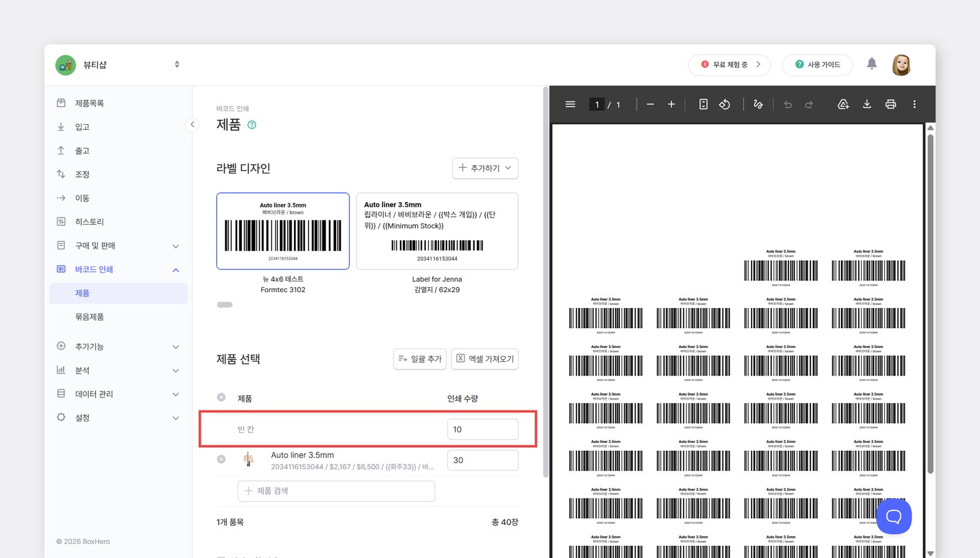Remove Auto liner 3.5mm product row

pos(221,459)
